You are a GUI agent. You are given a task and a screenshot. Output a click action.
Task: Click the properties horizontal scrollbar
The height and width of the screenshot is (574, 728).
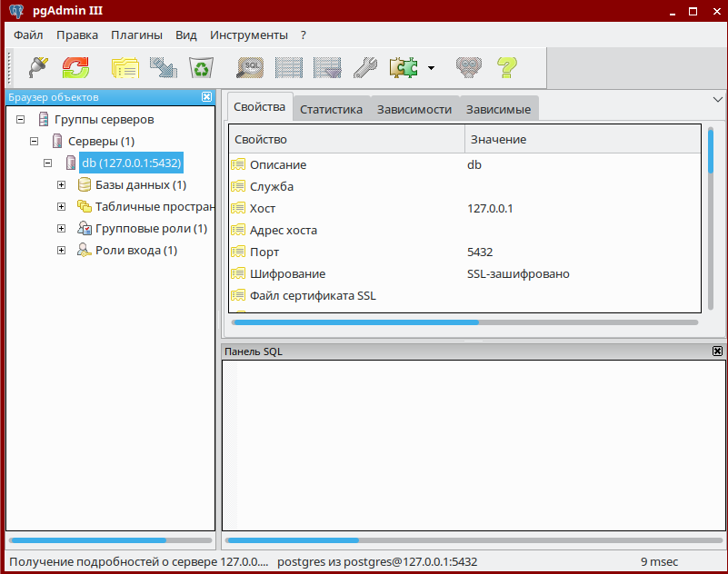(464, 322)
